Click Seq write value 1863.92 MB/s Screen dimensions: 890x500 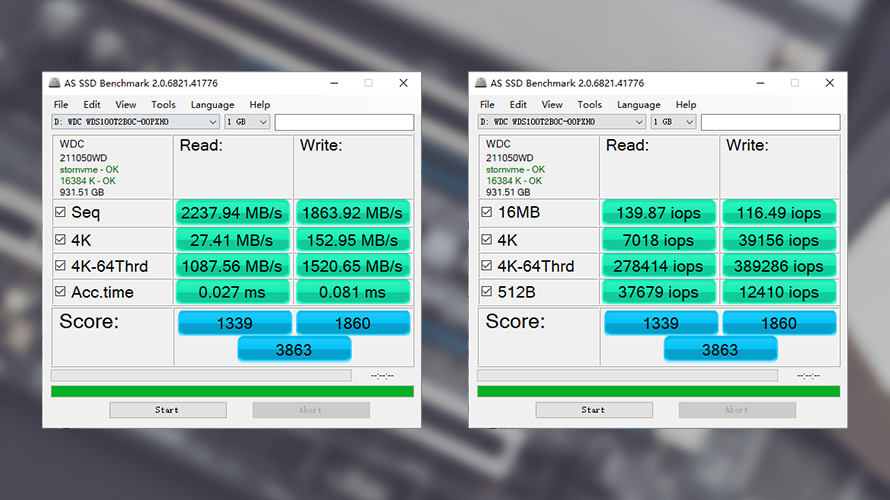[352, 213]
